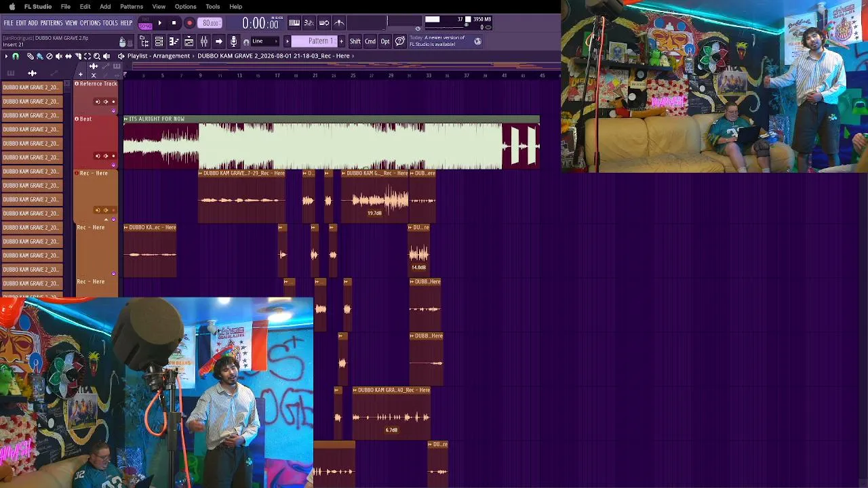Select the playlist mute tool
This screenshot has width=868, height=488.
coord(59,56)
